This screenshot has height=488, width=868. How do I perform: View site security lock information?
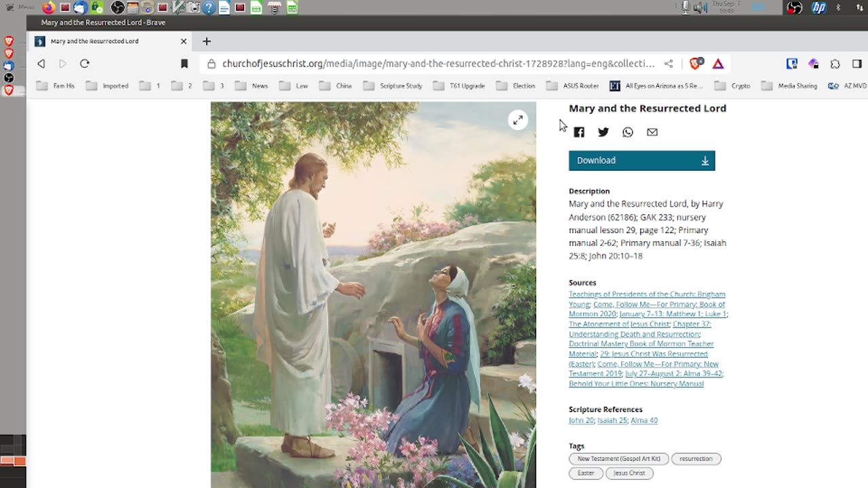(212, 64)
